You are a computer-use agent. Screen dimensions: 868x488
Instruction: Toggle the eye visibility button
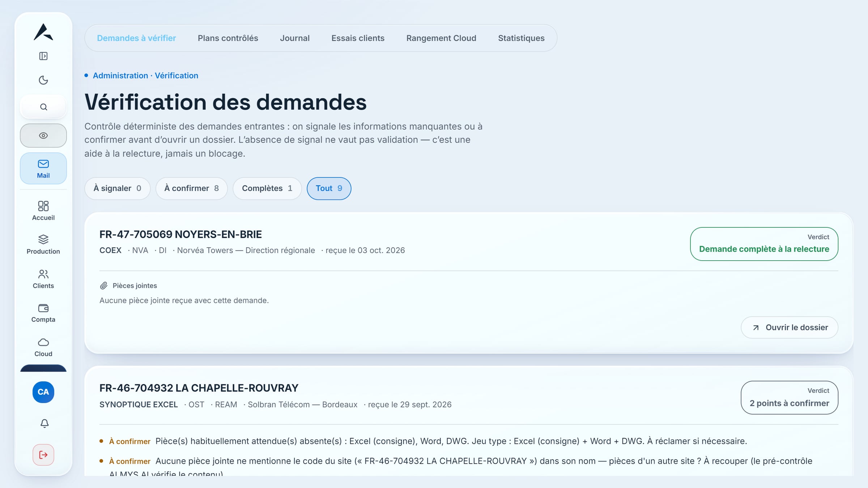tap(43, 136)
